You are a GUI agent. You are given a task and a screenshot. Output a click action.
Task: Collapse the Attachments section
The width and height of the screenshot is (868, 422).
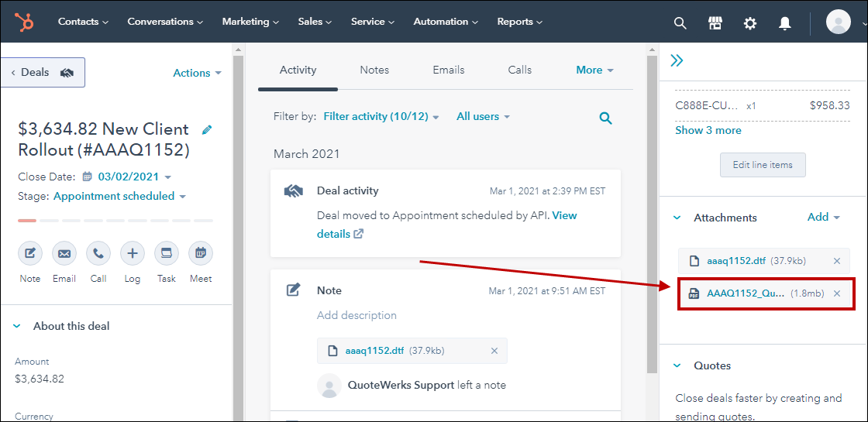[x=677, y=218]
